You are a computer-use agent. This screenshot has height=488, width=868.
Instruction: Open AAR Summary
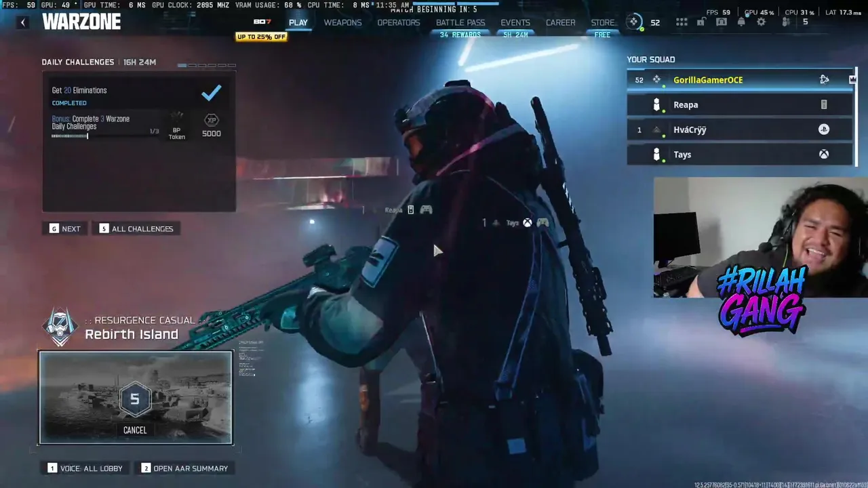click(184, 468)
